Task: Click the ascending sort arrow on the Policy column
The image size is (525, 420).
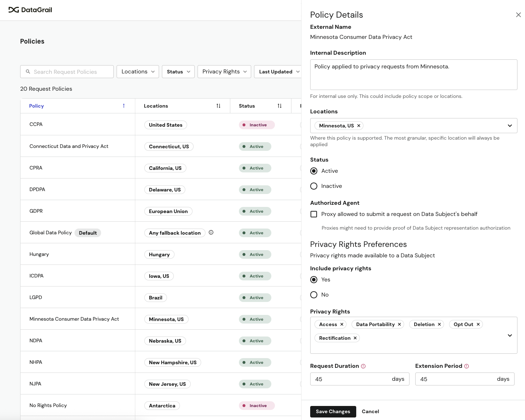Action: pos(124,106)
